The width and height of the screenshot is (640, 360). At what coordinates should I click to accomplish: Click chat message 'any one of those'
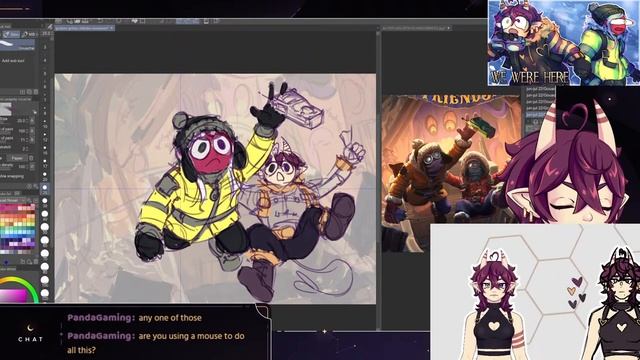pos(170,318)
